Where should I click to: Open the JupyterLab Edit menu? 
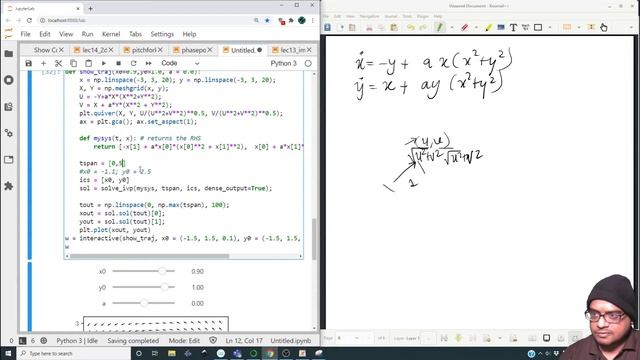click(x=44, y=34)
